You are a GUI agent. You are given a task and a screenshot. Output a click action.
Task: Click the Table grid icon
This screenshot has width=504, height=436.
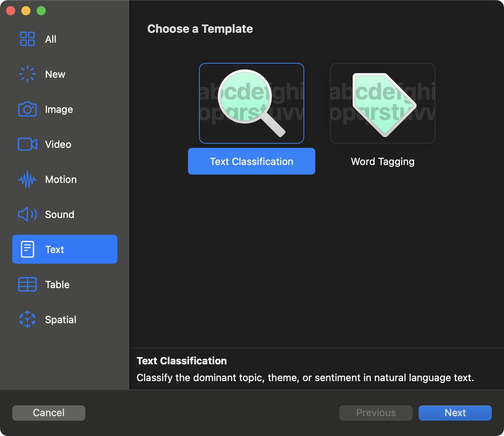click(27, 284)
